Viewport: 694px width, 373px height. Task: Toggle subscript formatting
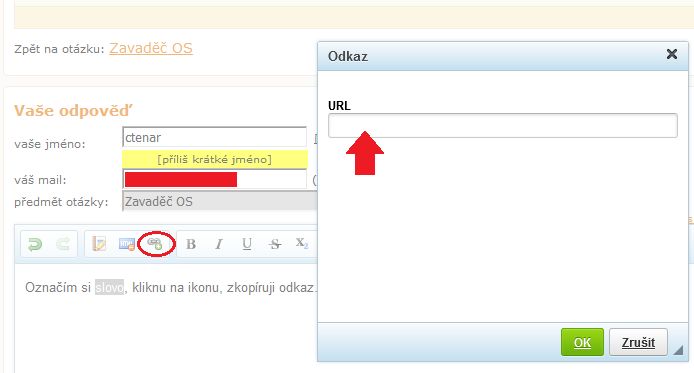pyautogui.click(x=302, y=243)
